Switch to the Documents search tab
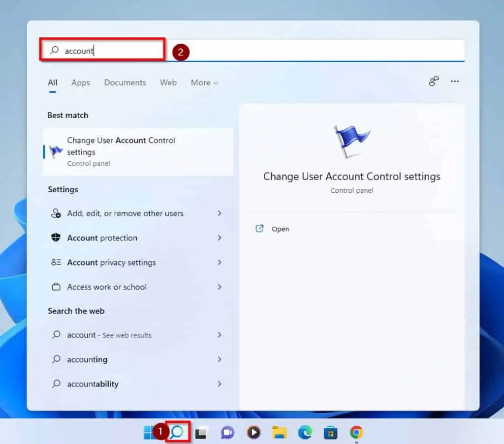504x444 pixels. (x=125, y=83)
